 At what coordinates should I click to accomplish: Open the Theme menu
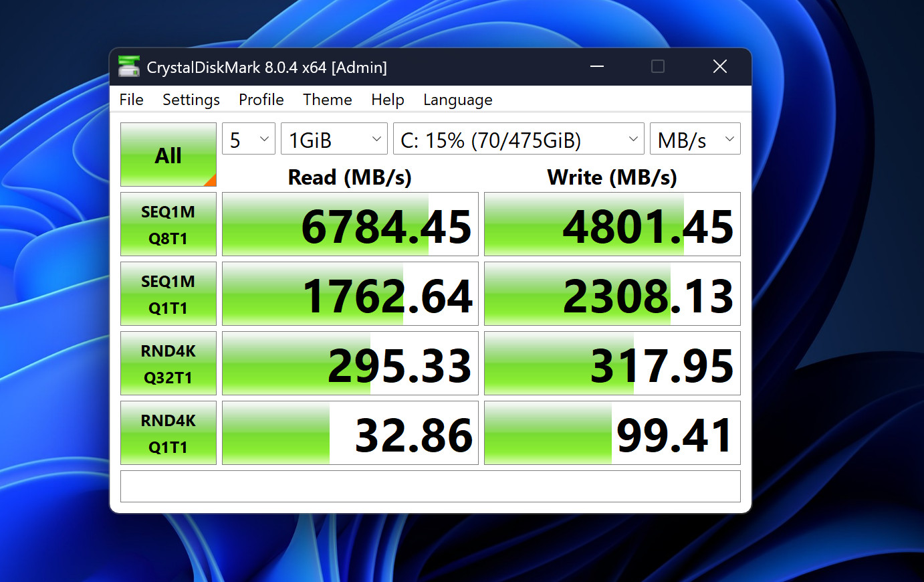328,100
